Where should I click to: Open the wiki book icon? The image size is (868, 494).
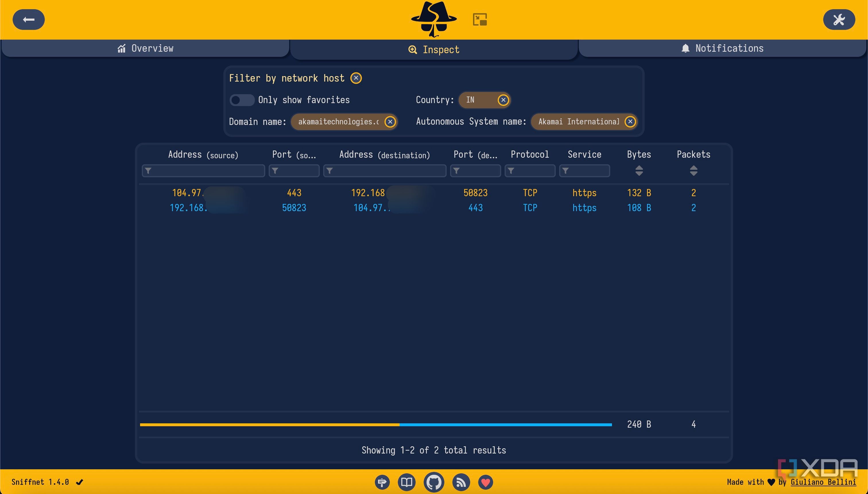click(x=406, y=482)
